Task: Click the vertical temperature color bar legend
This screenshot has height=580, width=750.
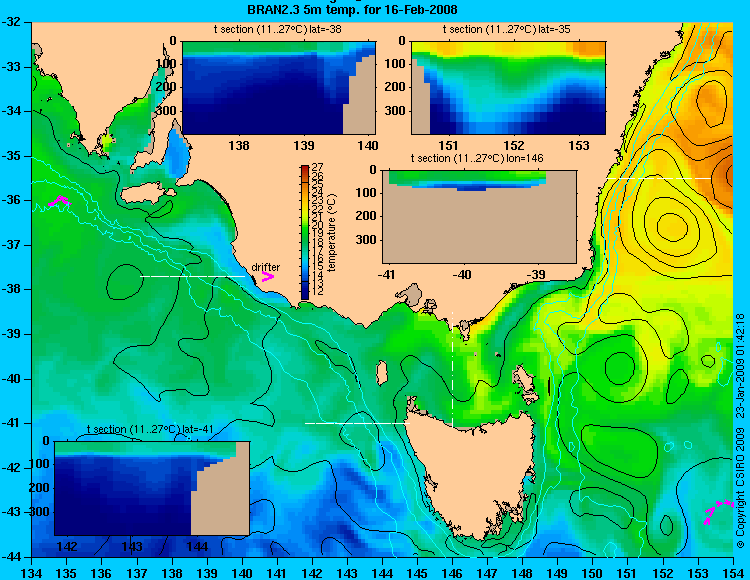Action: 305,232
